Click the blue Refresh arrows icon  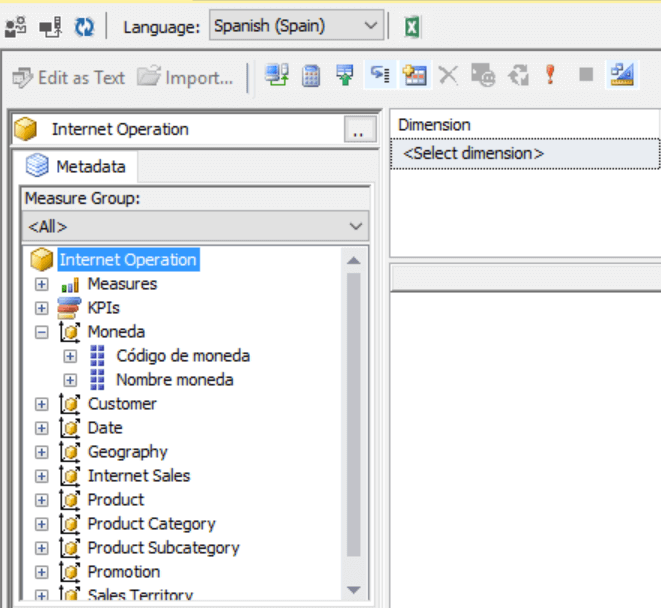pos(84,27)
